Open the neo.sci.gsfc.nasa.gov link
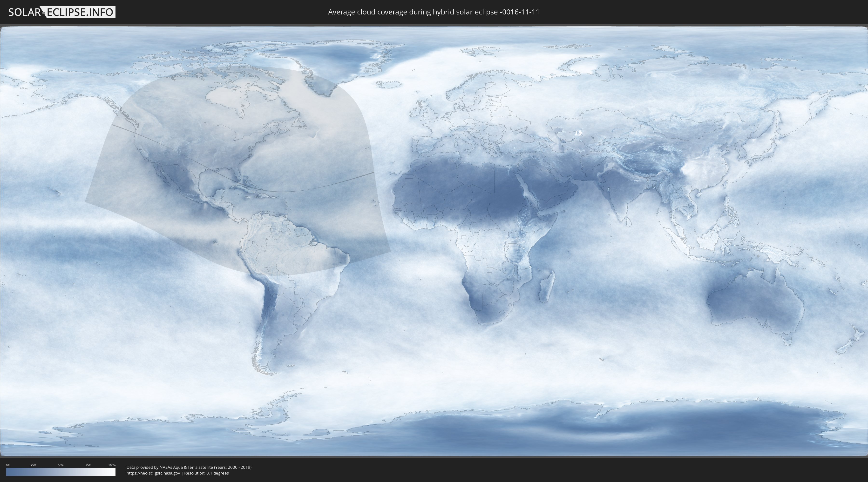The width and height of the screenshot is (868, 482). [x=153, y=473]
